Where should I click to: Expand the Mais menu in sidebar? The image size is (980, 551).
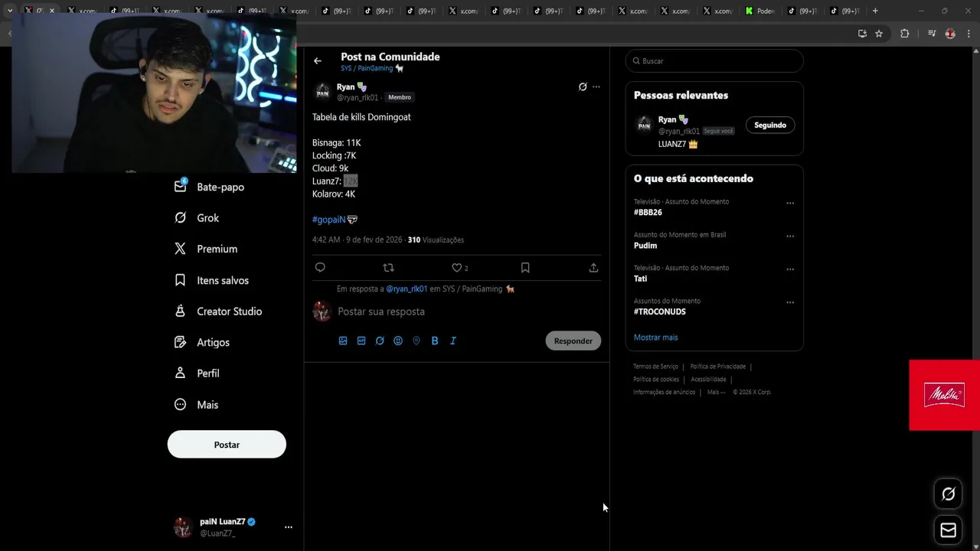[196, 405]
